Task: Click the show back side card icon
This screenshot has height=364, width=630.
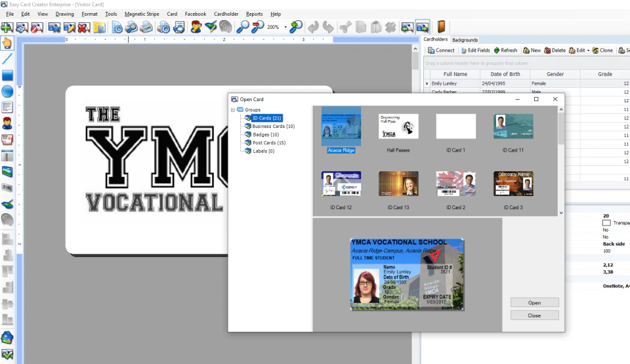Action: tap(422, 28)
